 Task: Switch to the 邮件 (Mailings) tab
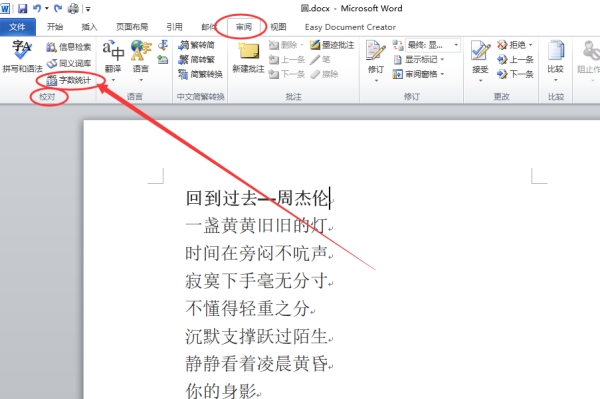(209, 27)
